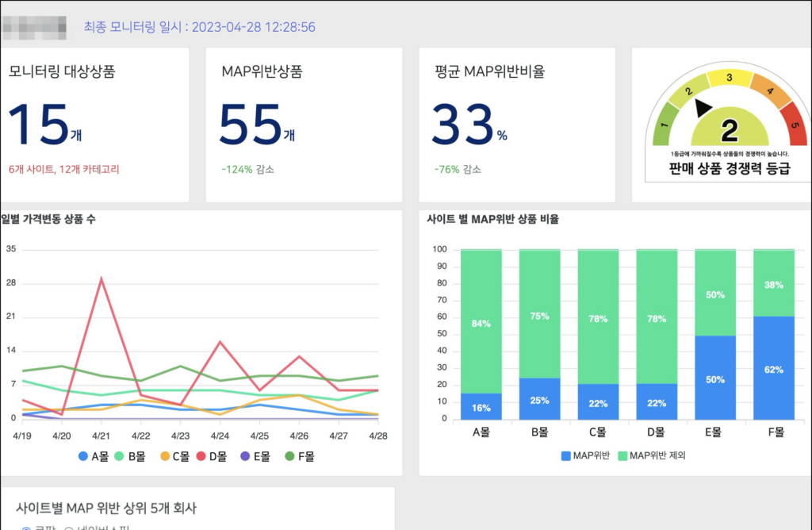This screenshot has width=812, height=530.
Task: Select the 쿠팡 radio button
Action: (26, 527)
